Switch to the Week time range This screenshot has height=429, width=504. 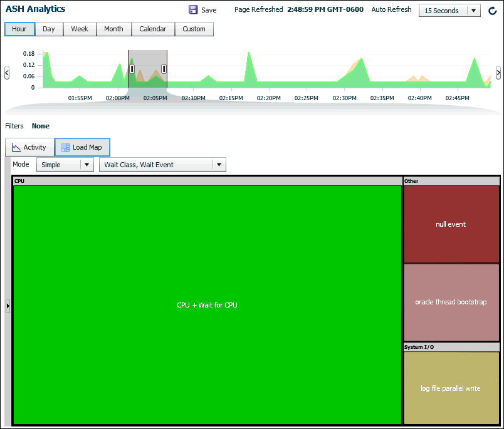click(x=80, y=29)
